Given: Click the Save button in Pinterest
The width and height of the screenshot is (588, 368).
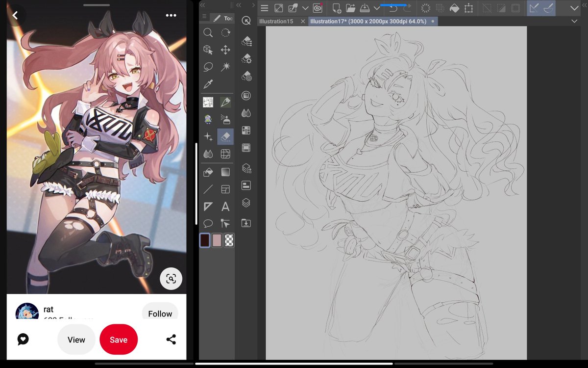Looking at the screenshot, I should pyautogui.click(x=119, y=340).
